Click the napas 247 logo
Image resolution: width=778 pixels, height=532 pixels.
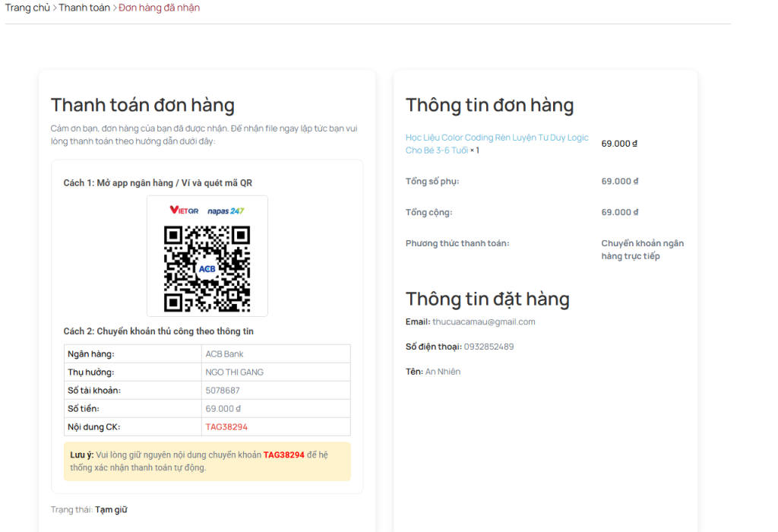(226, 211)
